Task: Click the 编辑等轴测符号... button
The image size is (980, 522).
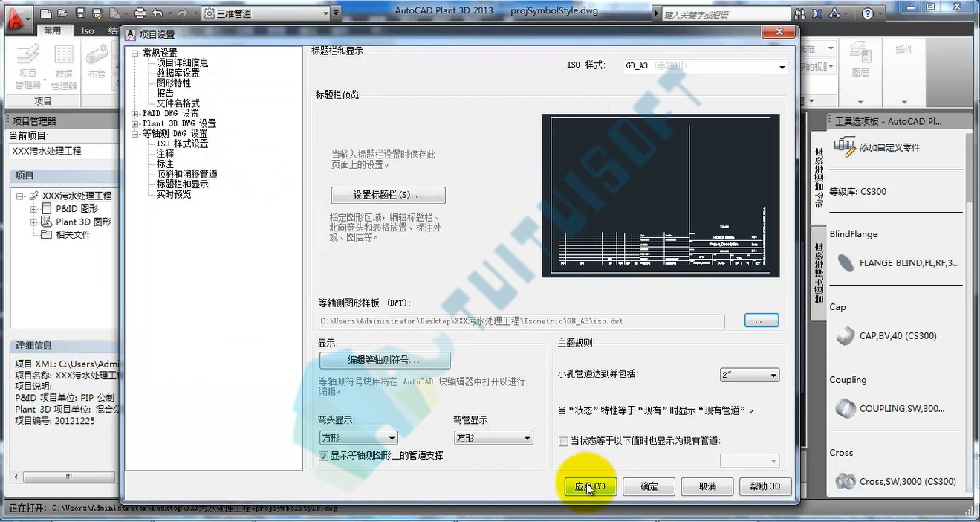Action: [x=385, y=360]
